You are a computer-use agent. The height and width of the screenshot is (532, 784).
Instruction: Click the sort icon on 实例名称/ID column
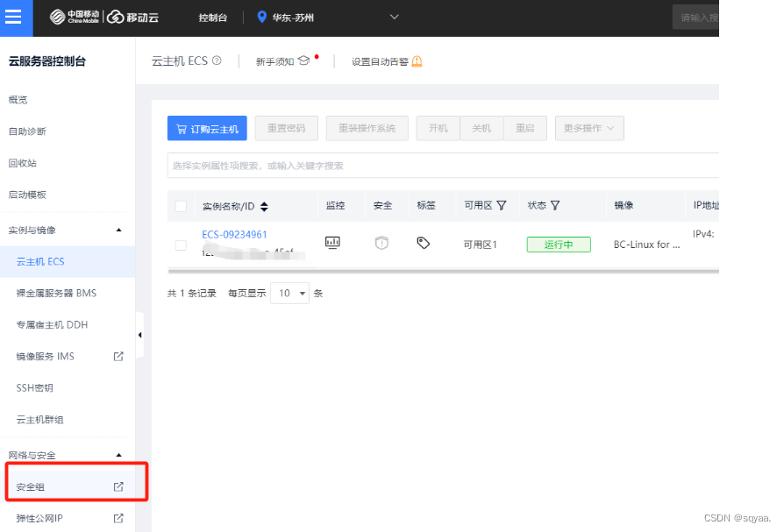pyautogui.click(x=265, y=207)
